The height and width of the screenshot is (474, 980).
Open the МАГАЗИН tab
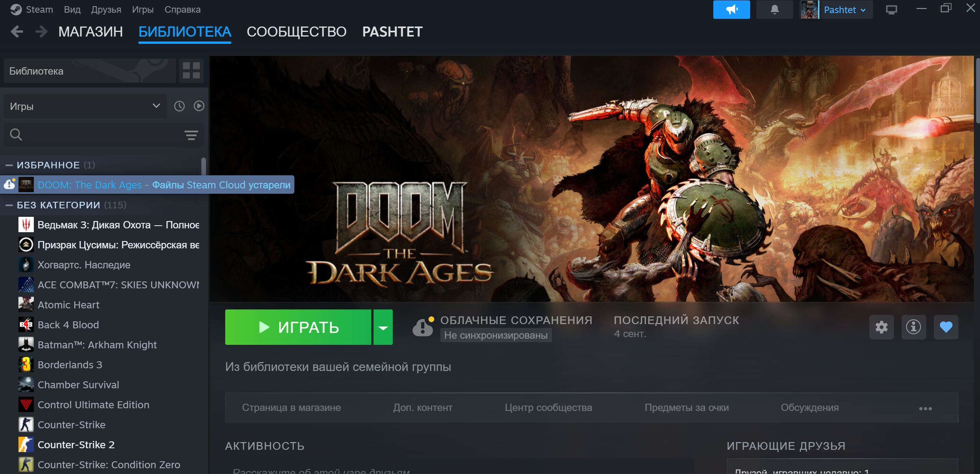pyautogui.click(x=91, y=32)
